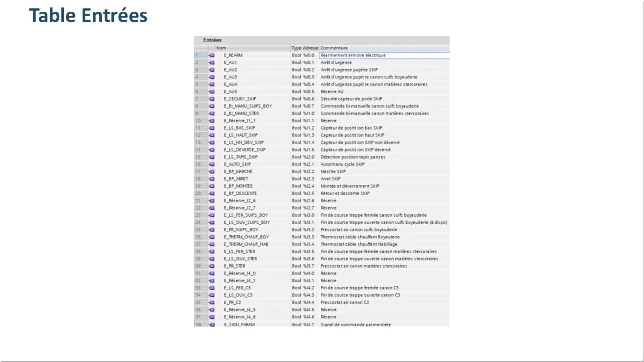
Task: Click the address cell %I4.7
Action: tap(309, 324)
